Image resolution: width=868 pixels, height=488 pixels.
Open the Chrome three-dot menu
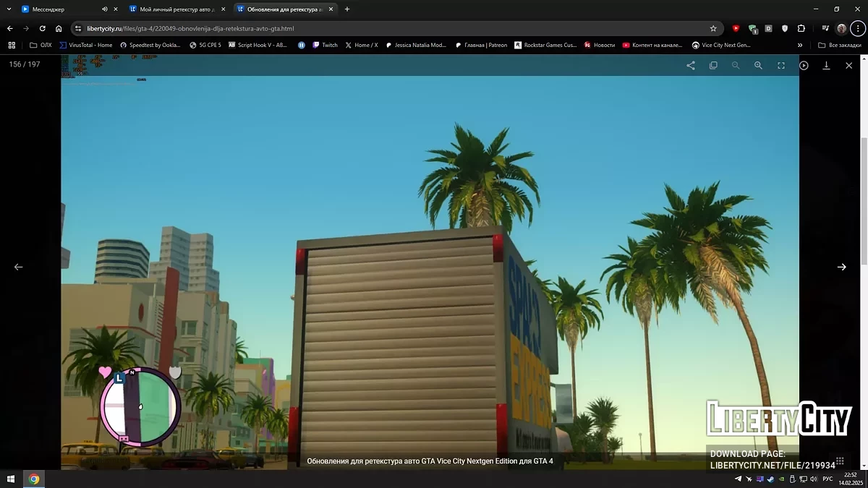click(x=857, y=28)
